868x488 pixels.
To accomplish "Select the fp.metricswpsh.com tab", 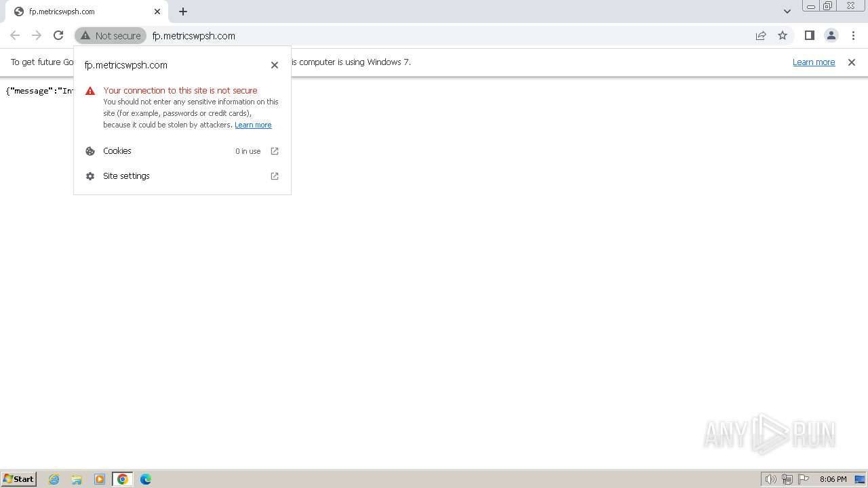I will tap(86, 12).
